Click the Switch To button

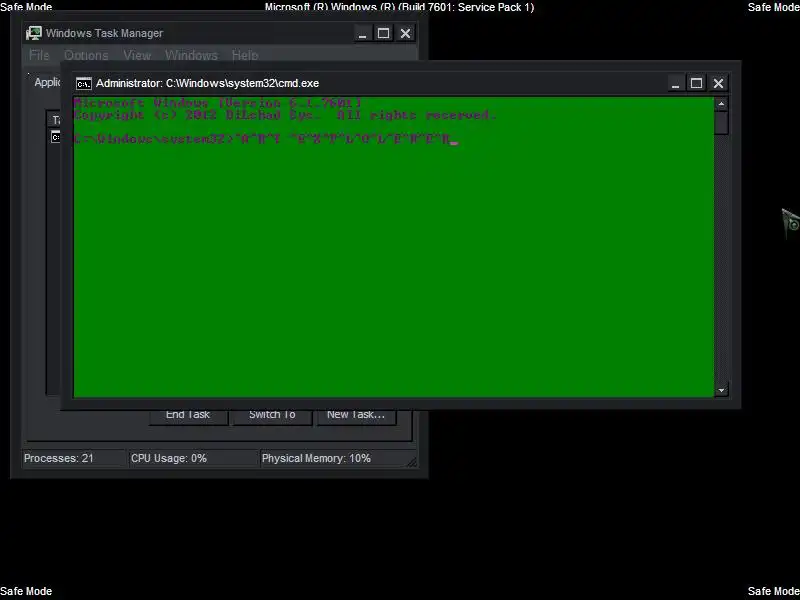(272, 416)
